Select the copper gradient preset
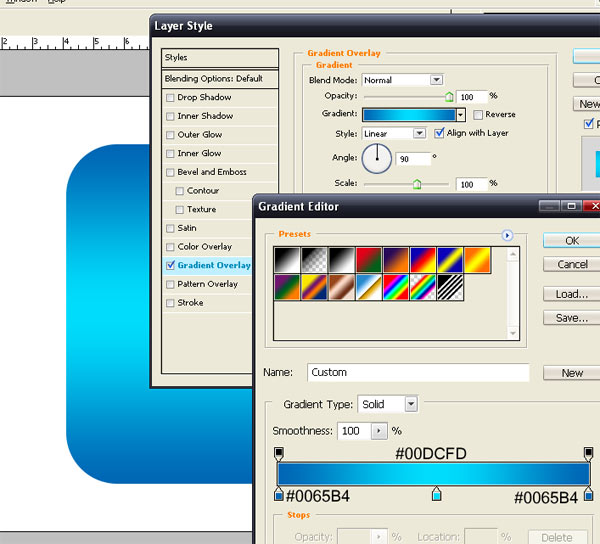The height and width of the screenshot is (544, 600). coord(341,287)
